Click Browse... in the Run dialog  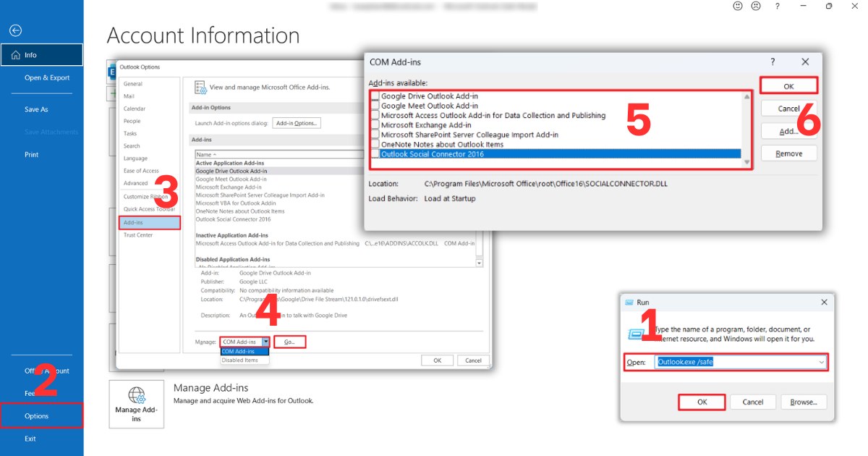[x=804, y=402]
